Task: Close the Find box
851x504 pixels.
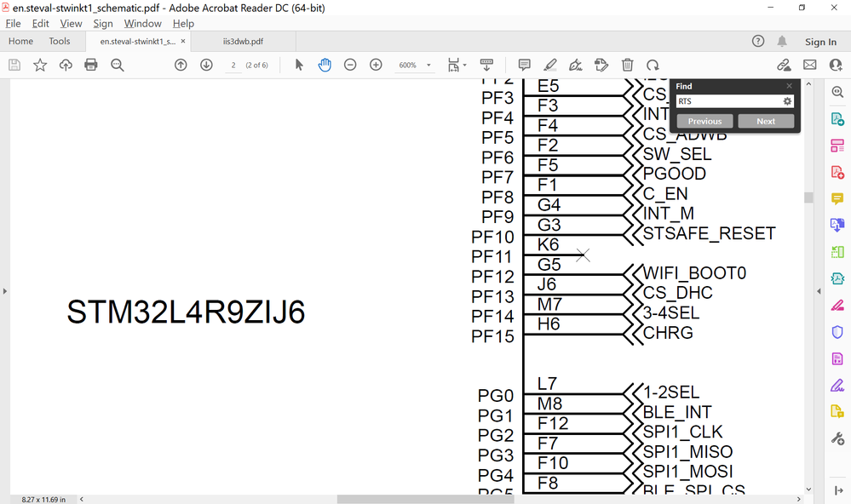Action: tap(789, 86)
